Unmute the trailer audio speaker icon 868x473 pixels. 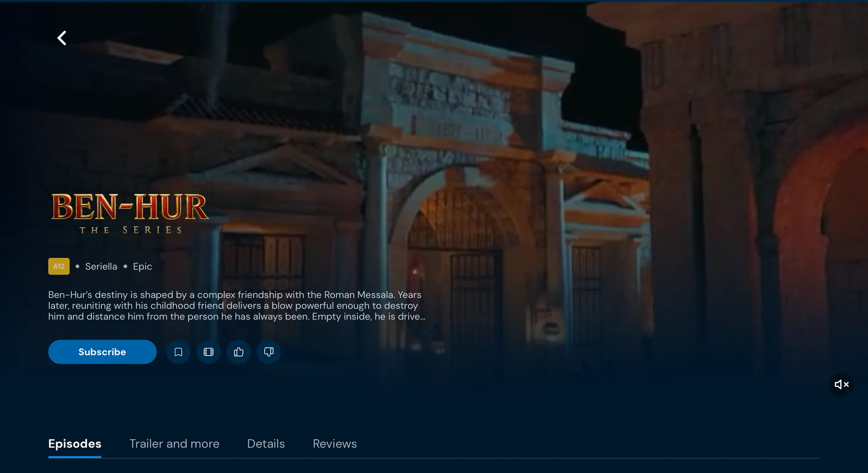[842, 384]
